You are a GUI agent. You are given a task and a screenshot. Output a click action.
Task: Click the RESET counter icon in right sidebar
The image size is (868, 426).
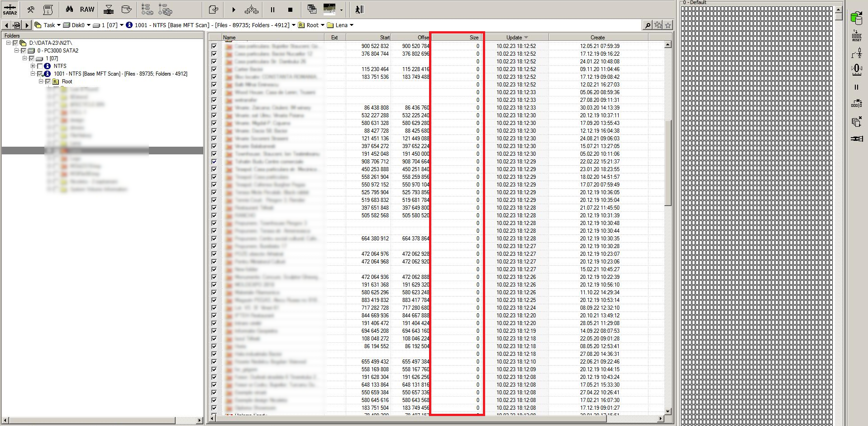(856, 36)
